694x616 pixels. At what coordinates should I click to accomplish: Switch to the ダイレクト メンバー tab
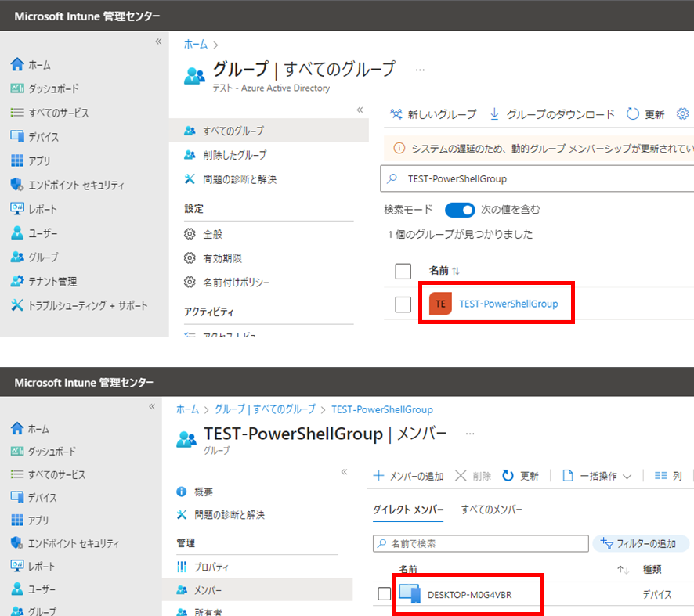click(x=408, y=510)
